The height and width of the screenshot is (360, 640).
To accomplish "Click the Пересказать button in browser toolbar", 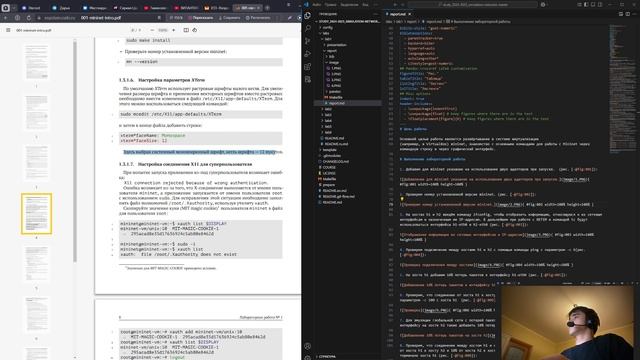I will 200,18.
